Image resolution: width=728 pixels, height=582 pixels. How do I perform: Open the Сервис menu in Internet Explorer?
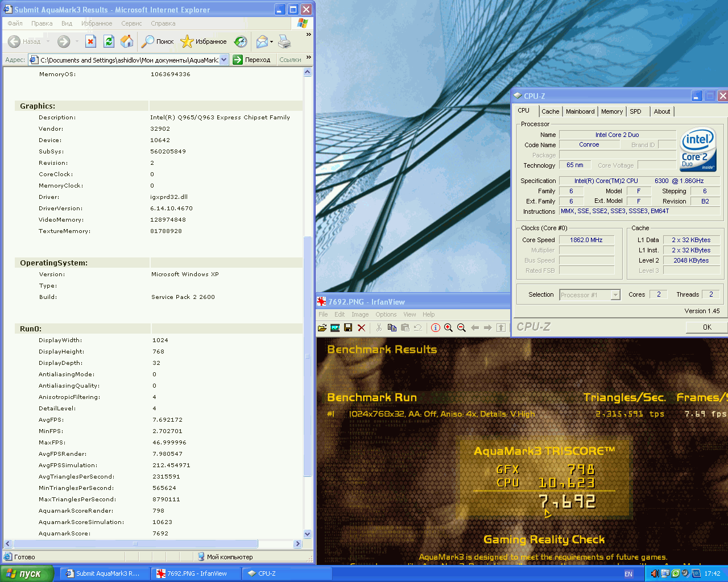click(x=131, y=23)
